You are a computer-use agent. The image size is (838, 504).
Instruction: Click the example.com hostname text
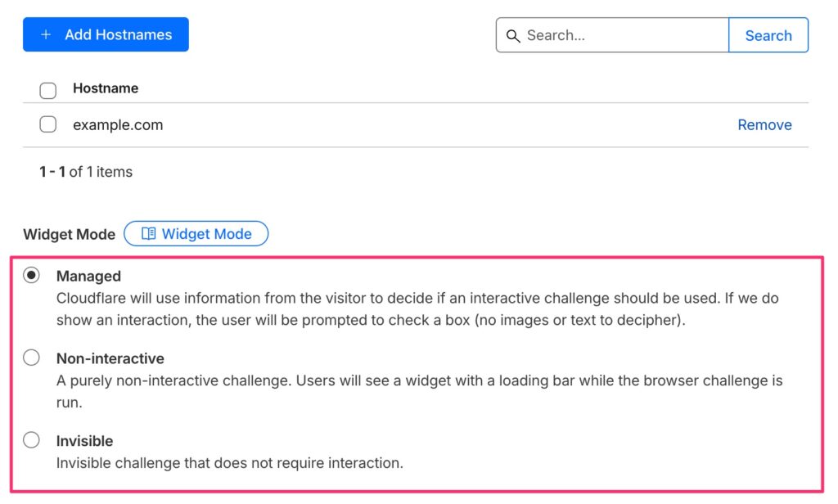tap(118, 125)
